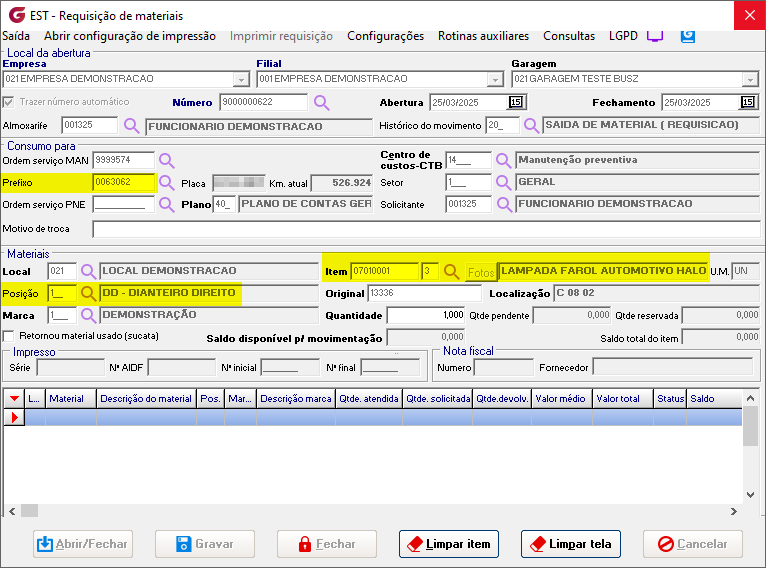Click the grid scroll-left arrow

[x=12, y=511]
